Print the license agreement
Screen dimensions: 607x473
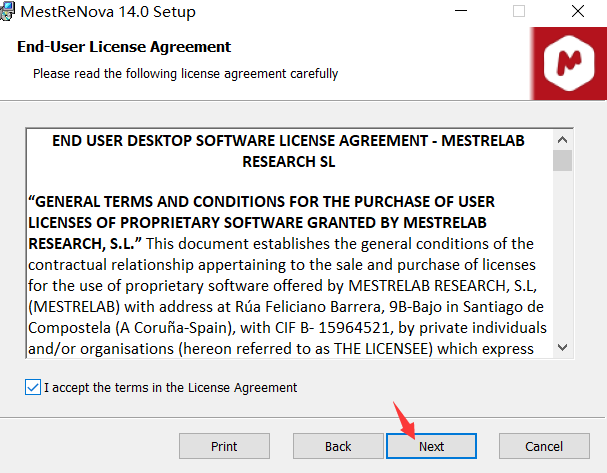224,446
